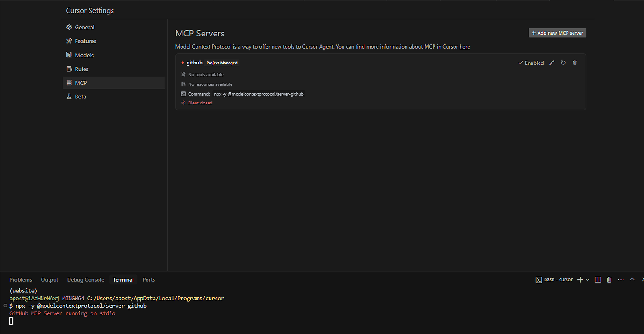Click the Features tools icon in sidebar
This screenshot has width=644, height=334.
pos(69,41)
